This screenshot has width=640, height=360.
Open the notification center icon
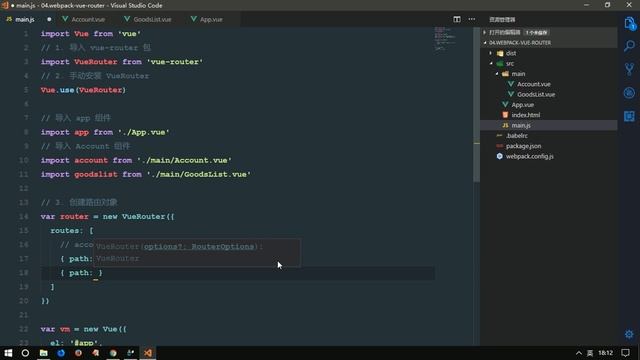pyautogui.click(x=625, y=353)
